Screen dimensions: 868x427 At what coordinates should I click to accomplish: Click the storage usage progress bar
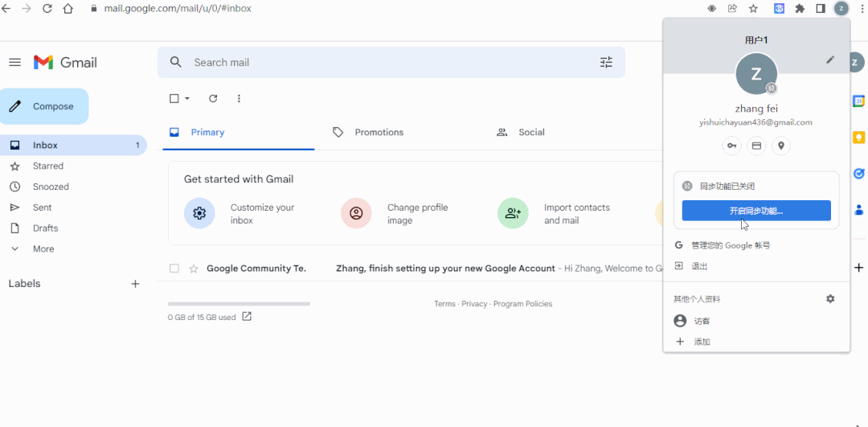point(239,304)
